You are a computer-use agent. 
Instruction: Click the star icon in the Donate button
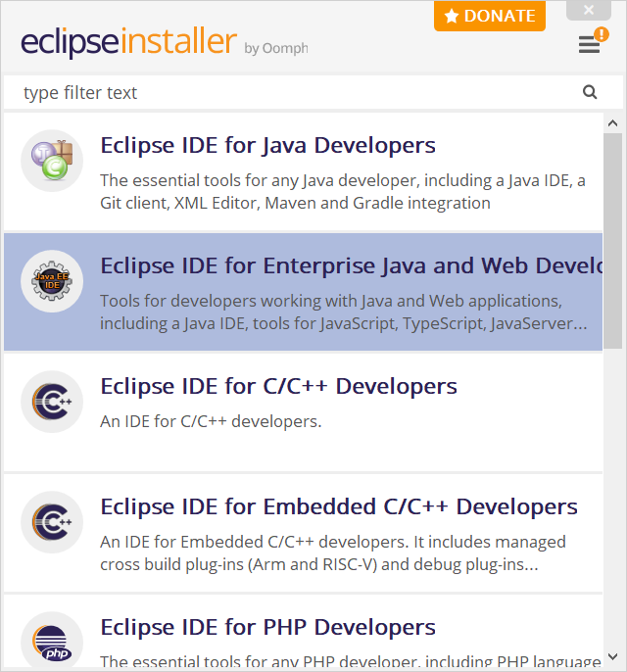452,17
